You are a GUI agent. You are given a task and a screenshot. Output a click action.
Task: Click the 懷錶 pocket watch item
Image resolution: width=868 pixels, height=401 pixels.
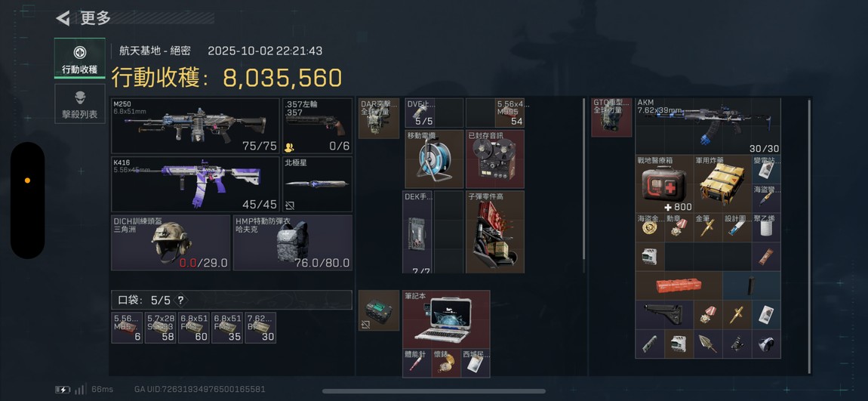(x=446, y=363)
